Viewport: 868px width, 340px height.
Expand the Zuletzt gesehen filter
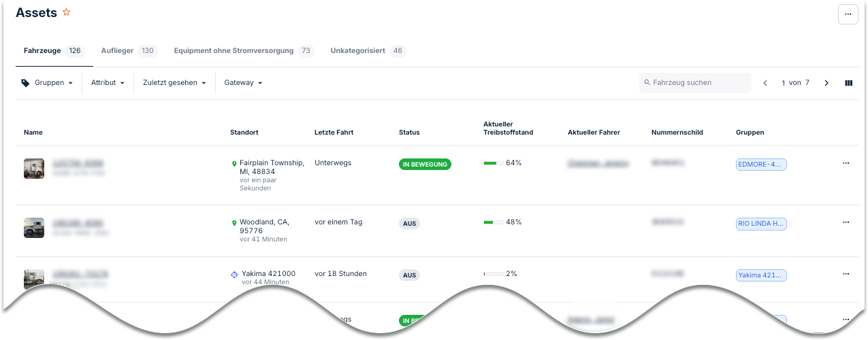[174, 83]
